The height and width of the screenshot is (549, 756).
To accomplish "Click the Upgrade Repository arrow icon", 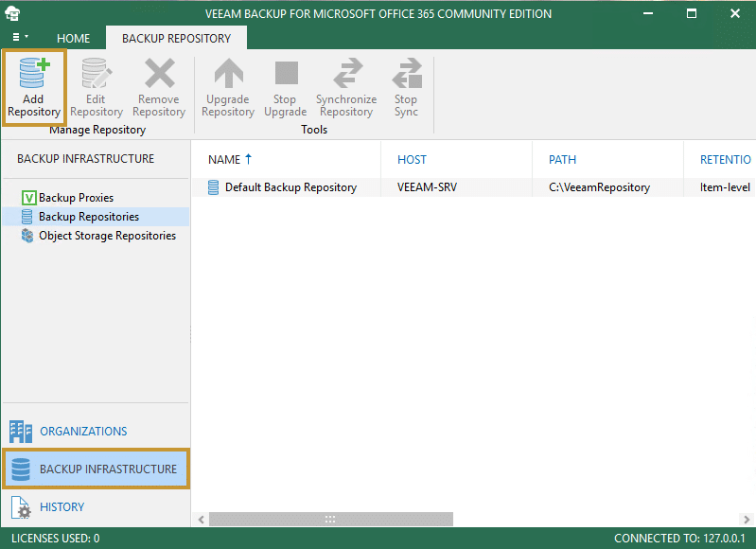I will [228, 74].
